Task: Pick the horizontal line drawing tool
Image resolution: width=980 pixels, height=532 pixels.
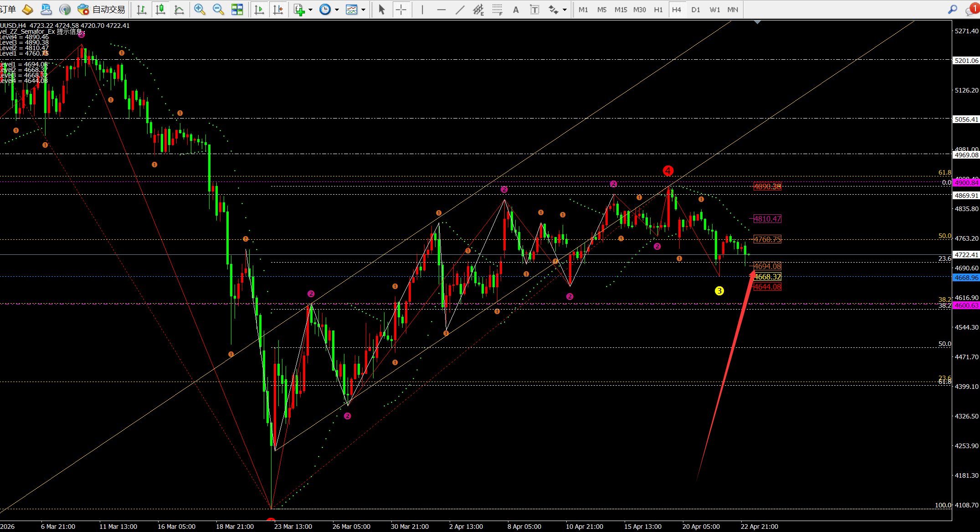Action: pyautogui.click(x=441, y=10)
